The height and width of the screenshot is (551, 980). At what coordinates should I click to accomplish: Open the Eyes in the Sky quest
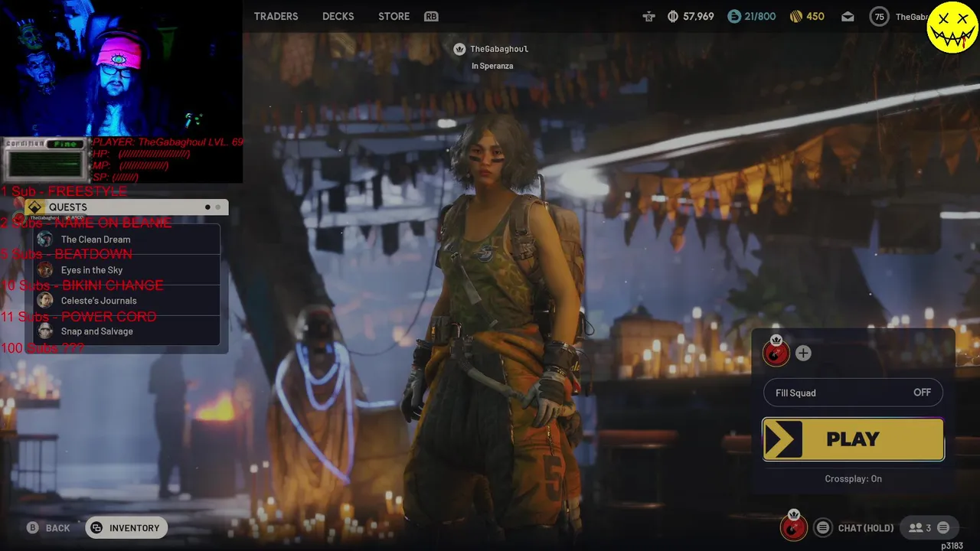128,270
